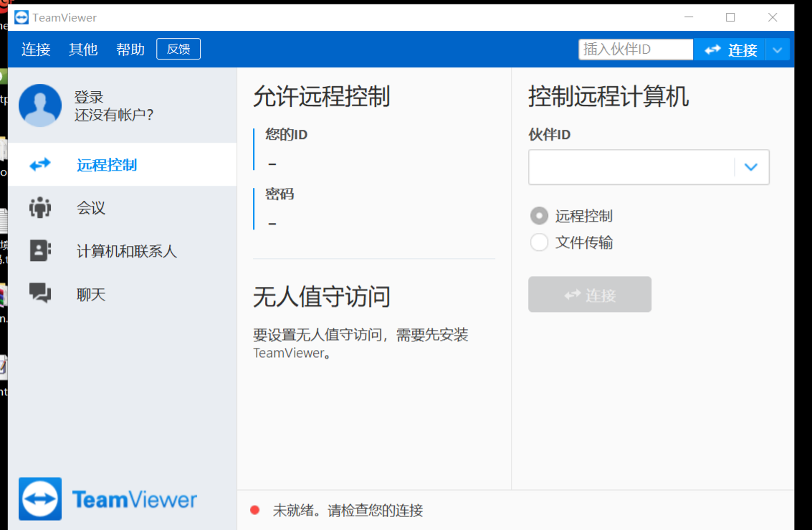Click the user avatar profile icon

coord(40,105)
